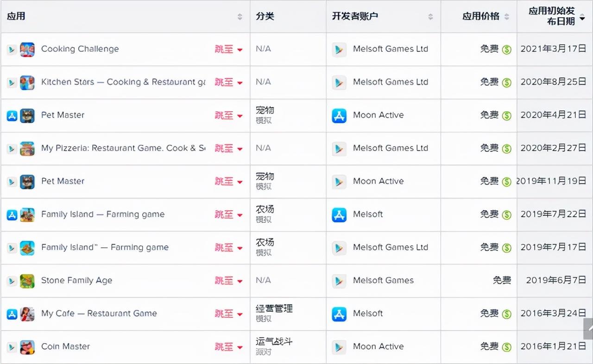This screenshot has height=364, width=593.
Task: Click the Stone Family Age app icon
Action: 27,281
